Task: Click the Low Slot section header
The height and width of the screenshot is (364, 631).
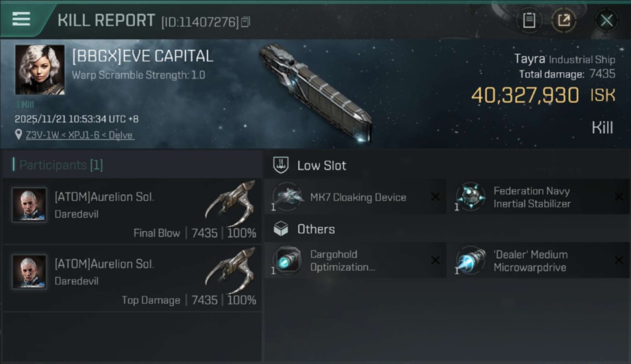Action: click(321, 165)
